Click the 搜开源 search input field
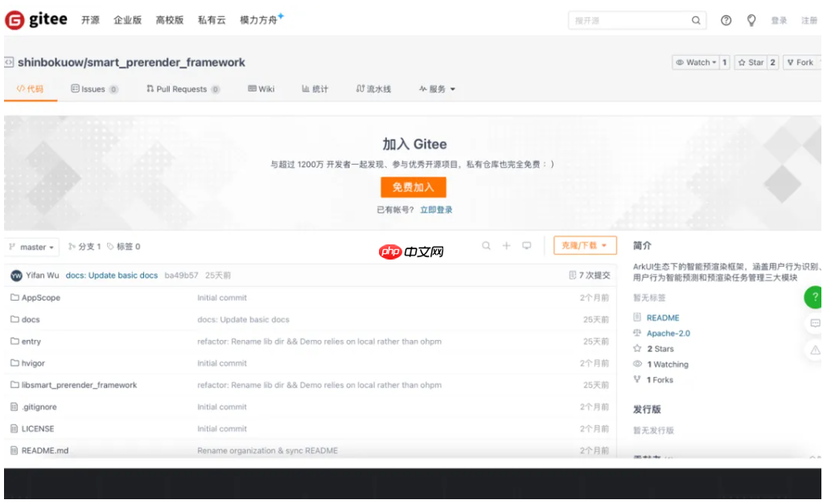The image size is (823, 504). tap(628, 21)
